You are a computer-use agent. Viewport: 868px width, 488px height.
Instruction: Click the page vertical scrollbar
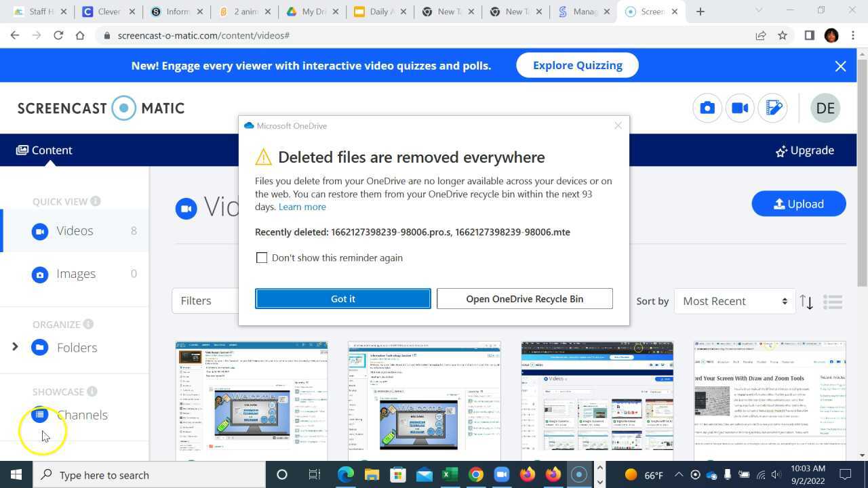(x=863, y=169)
